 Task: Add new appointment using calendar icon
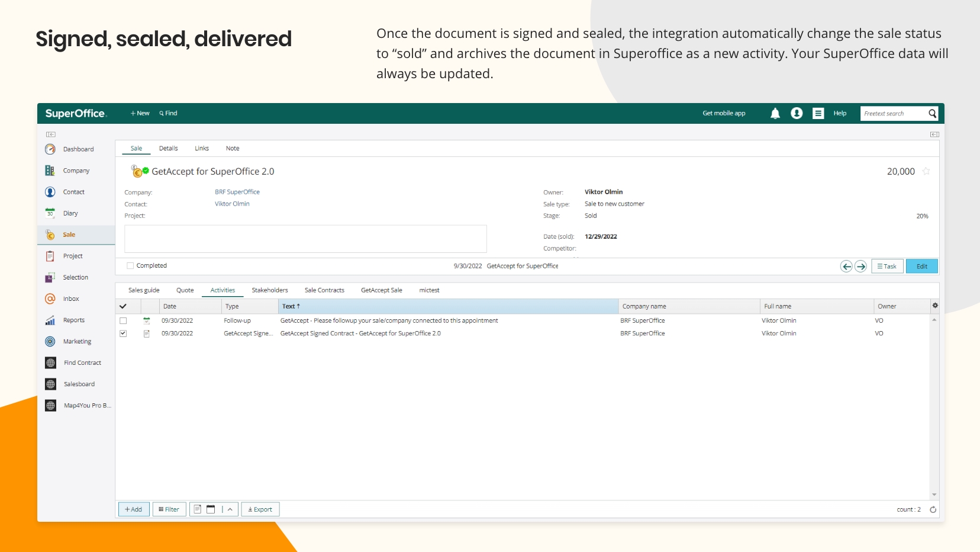211,509
